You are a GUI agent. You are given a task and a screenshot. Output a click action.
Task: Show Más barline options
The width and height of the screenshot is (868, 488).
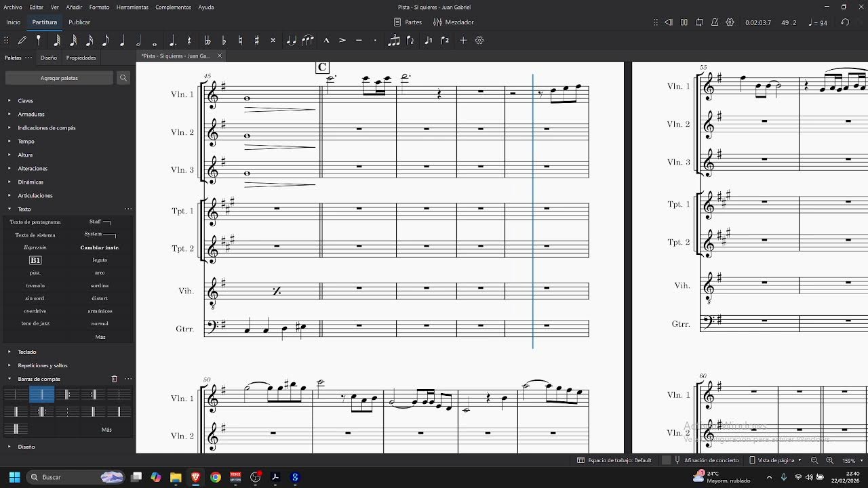point(106,429)
